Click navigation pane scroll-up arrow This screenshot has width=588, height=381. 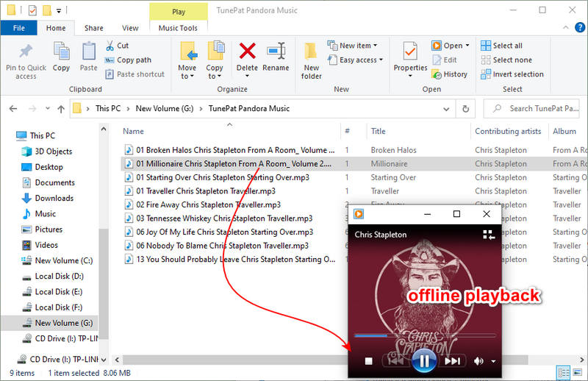click(104, 129)
